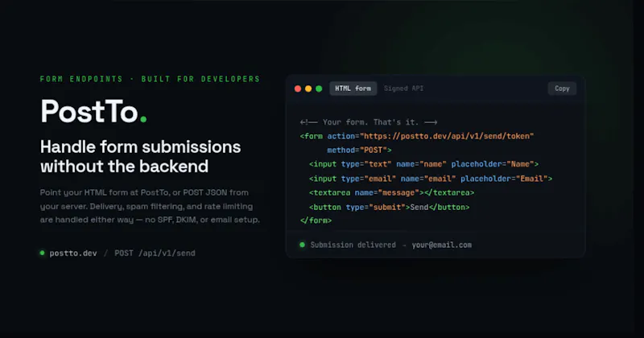Click the button type="submit" code line
This screenshot has width=644, height=338.
(389, 207)
